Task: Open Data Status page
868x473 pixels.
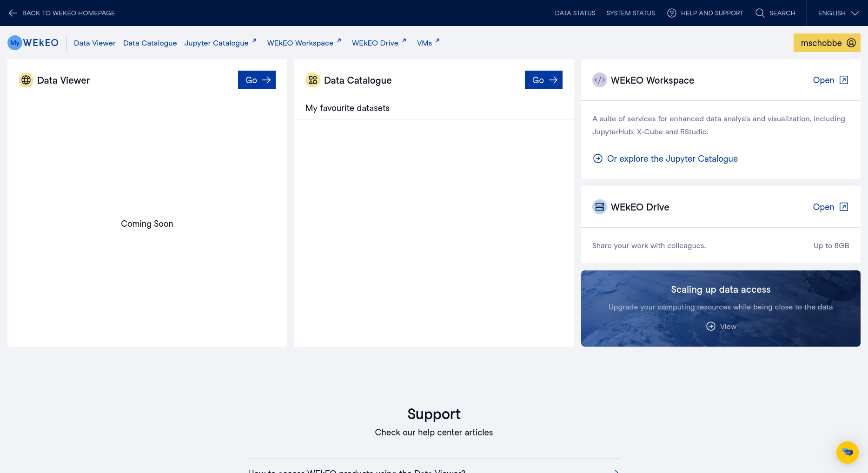Action: click(575, 13)
